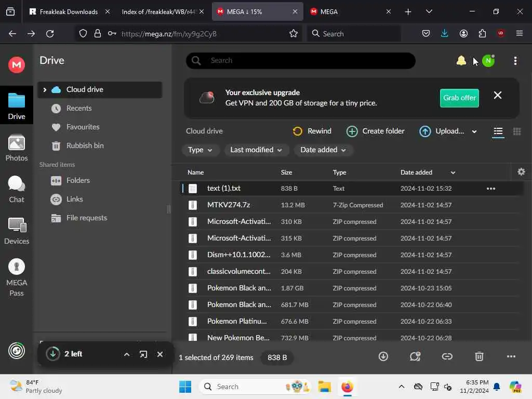Screen dimensions: 532x399
Task: Open the green N account avatar
Action: (x=488, y=61)
